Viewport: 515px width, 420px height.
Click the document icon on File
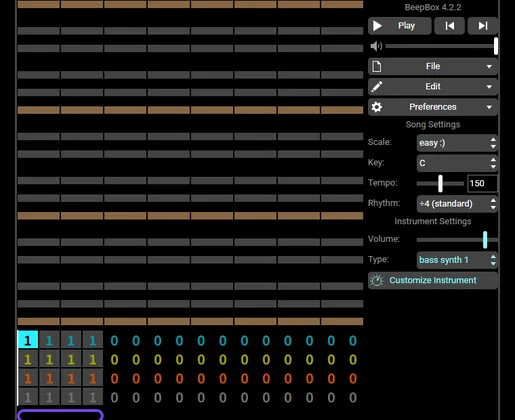coord(377,66)
